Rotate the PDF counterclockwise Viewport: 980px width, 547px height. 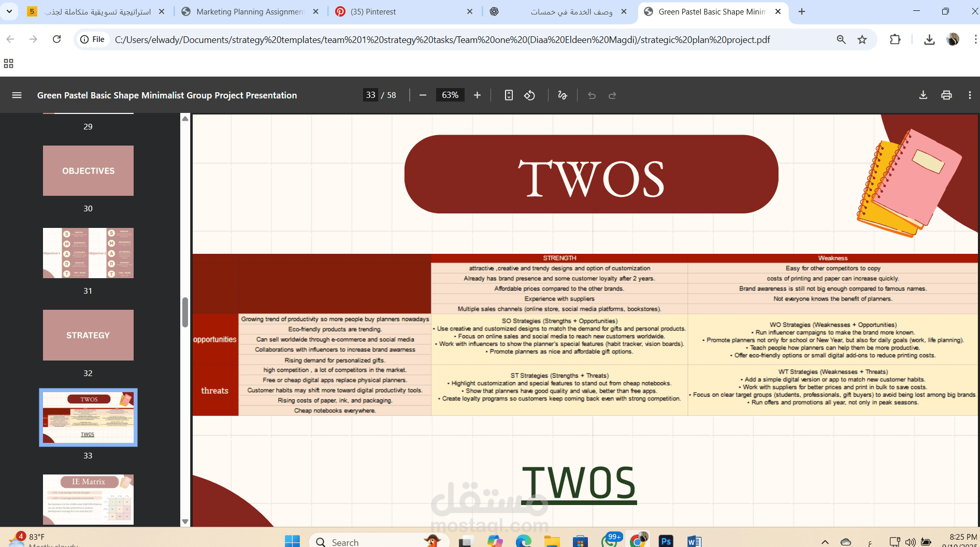point(529,95)
